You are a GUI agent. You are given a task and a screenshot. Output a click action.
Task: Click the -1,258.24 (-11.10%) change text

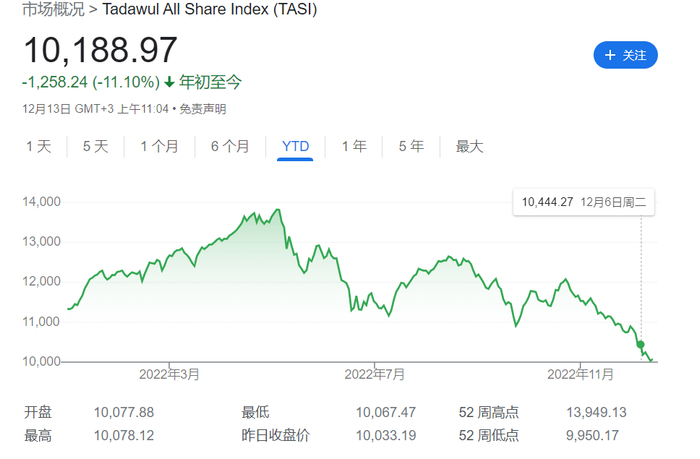(91, 82)
